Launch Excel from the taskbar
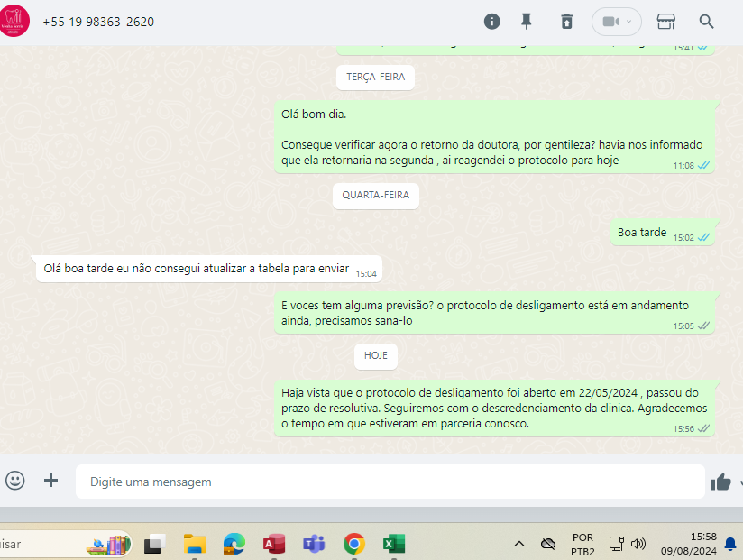Screen dimensions: 743x560 click(x=394, y=544)
